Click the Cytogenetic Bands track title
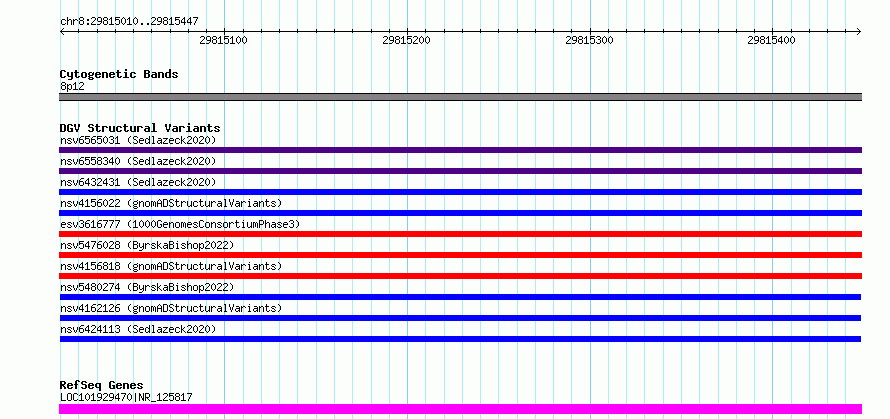This screenshot has width=890, height=419. click(x=119, y=74)
